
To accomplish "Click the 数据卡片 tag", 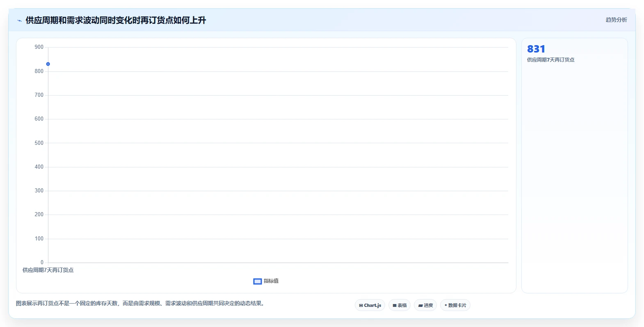I will 455,305.
